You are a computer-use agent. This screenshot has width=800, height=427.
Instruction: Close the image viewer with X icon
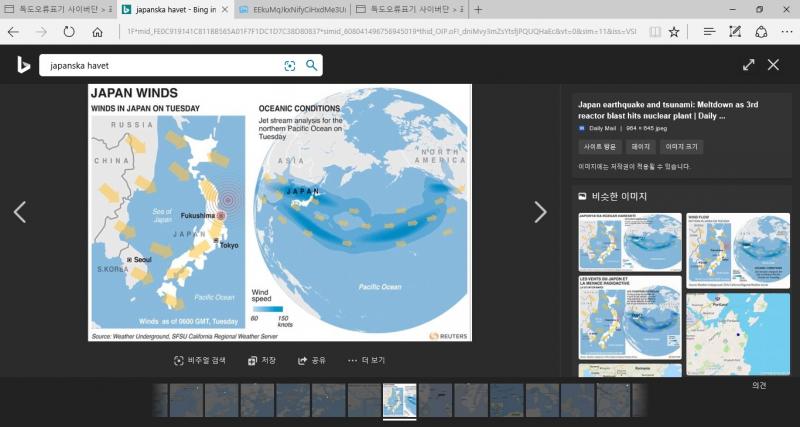coord(773,65)
